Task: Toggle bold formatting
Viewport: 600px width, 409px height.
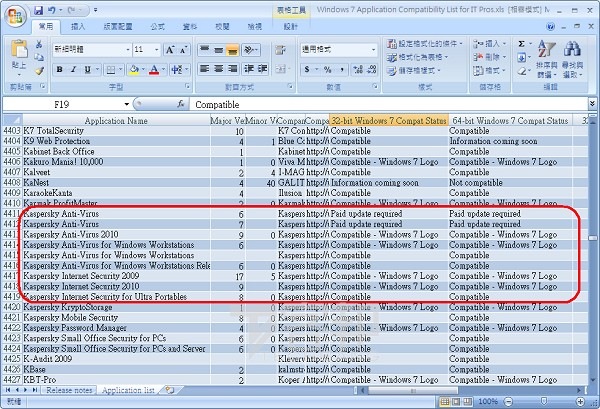Action: pyautogui.click(x=59, y=70)
